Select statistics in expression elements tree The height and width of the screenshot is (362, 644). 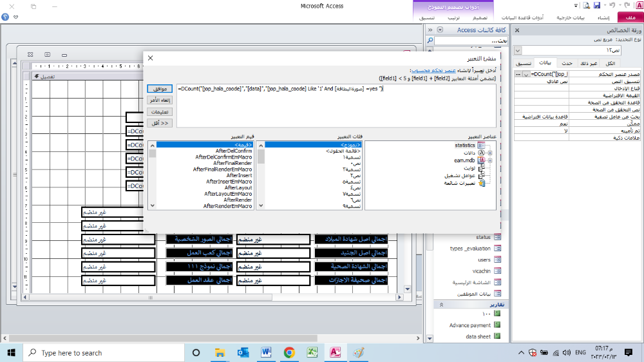tap(464, 145)
